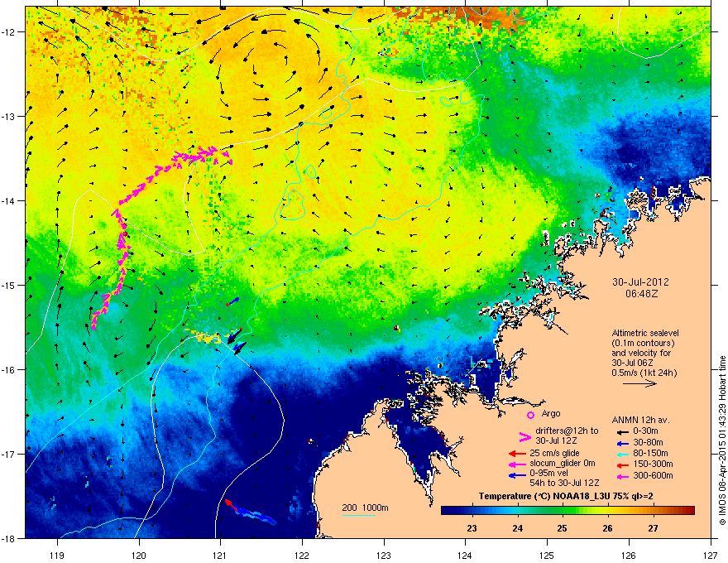Click the 'slocum_glider 0m' legend label
Viewport: 728px width, 563px height.
[563, 464]
